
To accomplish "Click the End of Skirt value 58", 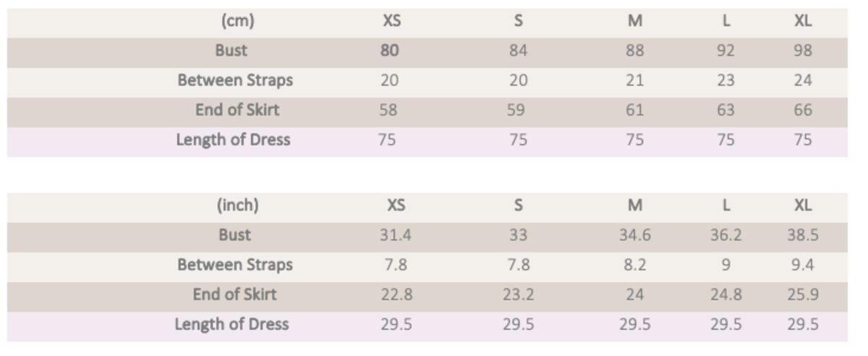I will (389, 110).
